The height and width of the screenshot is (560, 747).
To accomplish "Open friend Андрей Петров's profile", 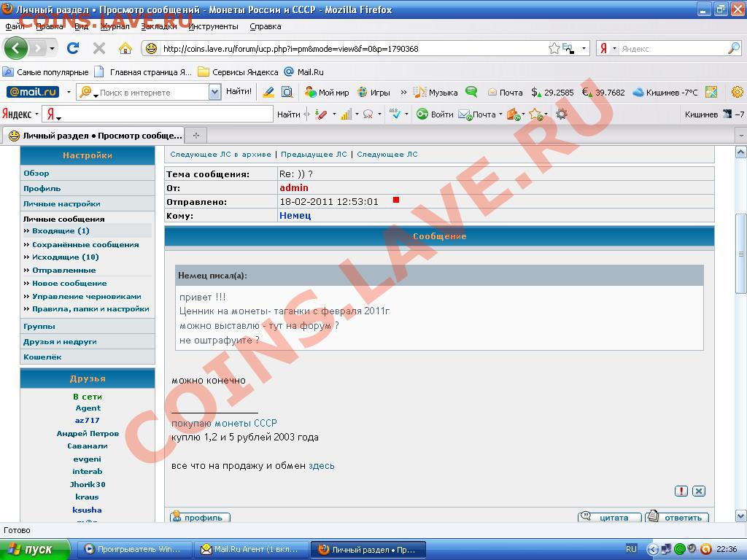I will [x=88, y=433].
